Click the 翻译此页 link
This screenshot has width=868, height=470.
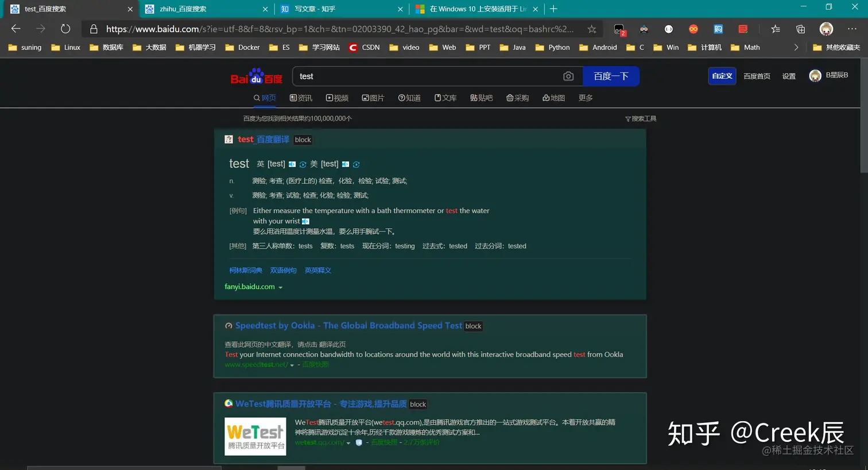(332, 344)
